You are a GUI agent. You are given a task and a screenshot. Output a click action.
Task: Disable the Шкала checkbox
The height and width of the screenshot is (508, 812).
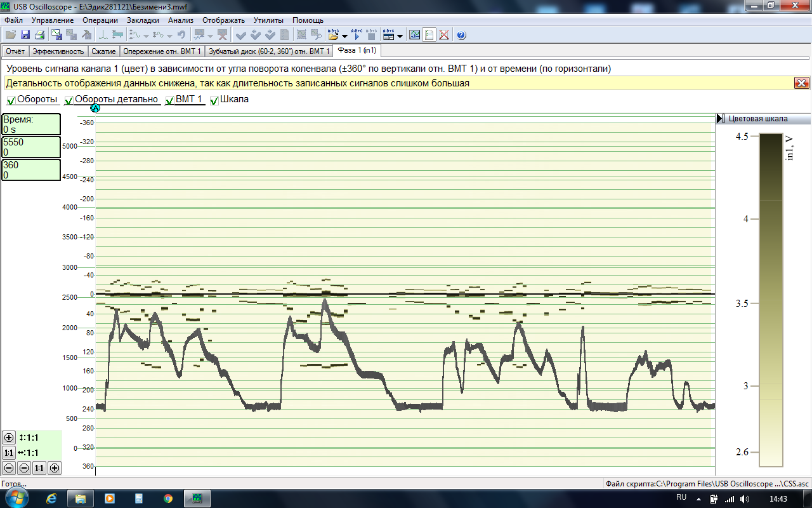point(214,100)
